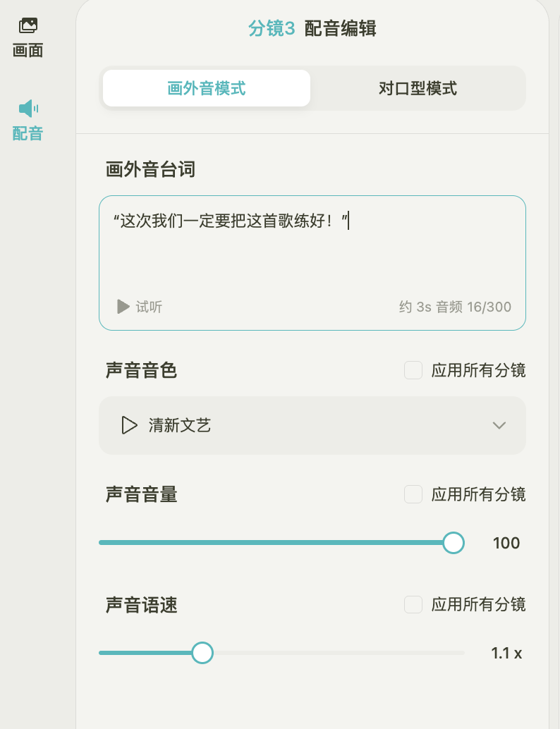Expand the voice timbre chevron arrow

[499, 425]
